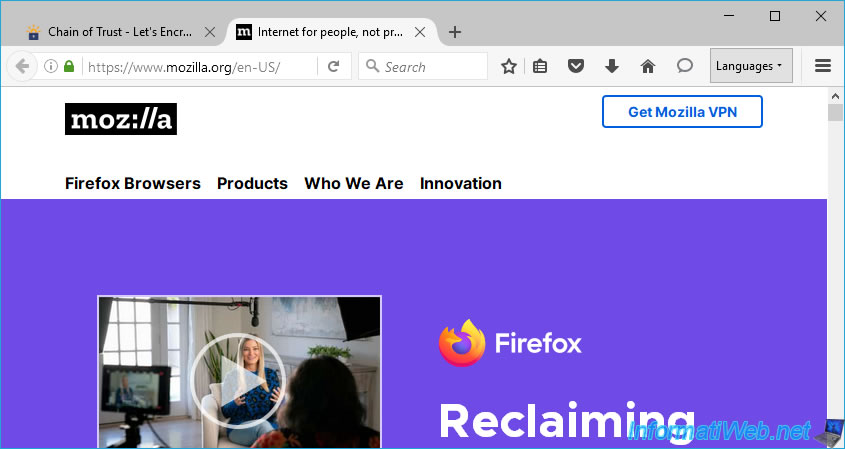Image resolution: width=845 pixels, height=449 pixels.
Task: Open a new tab with plus button
Action: [455, 32]
